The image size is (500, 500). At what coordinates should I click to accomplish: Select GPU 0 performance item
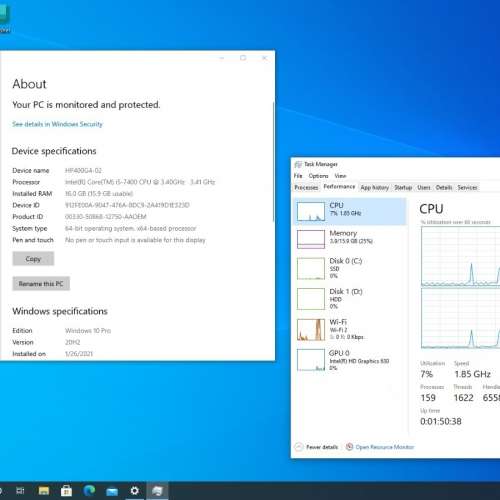(x=350, y=360)
